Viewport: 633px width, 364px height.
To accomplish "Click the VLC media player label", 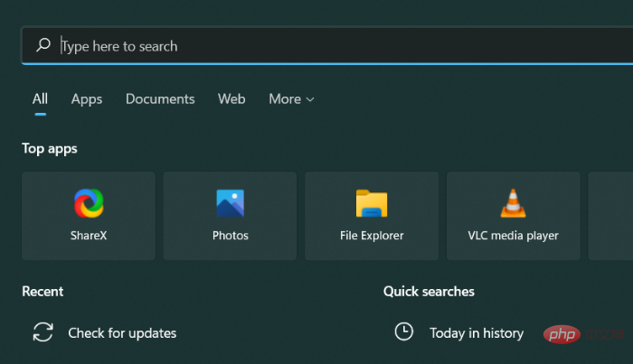I will pyautogui.click(x=513, y=236).
